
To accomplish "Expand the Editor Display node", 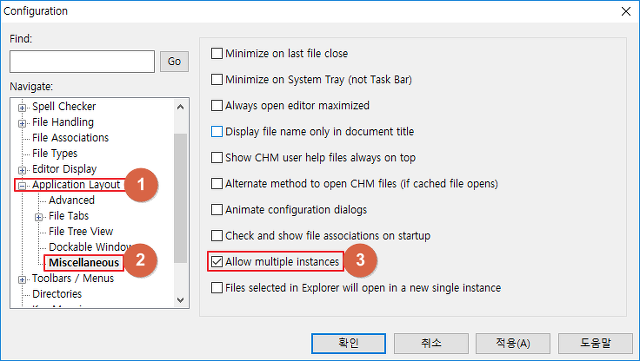I will tap(22, 170).
